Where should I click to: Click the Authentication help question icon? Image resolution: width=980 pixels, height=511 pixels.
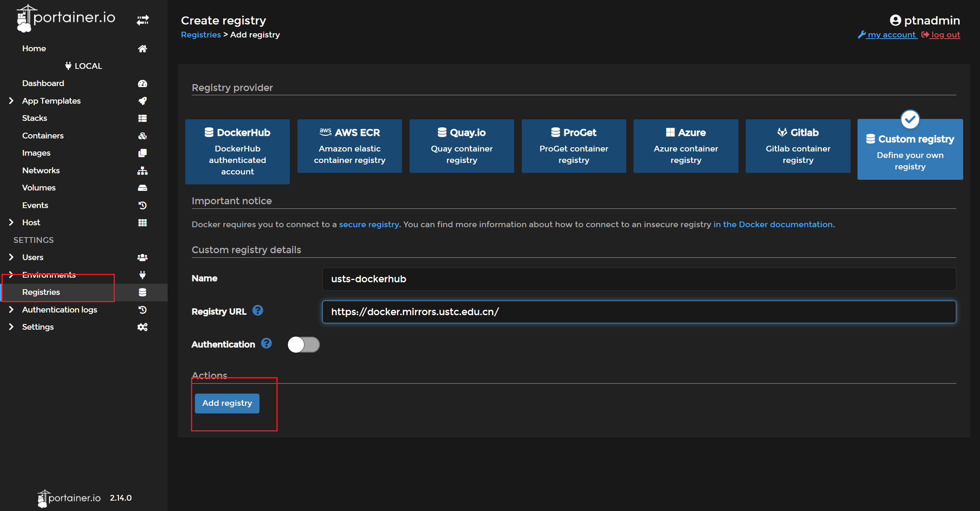click(x=266, y=343)
